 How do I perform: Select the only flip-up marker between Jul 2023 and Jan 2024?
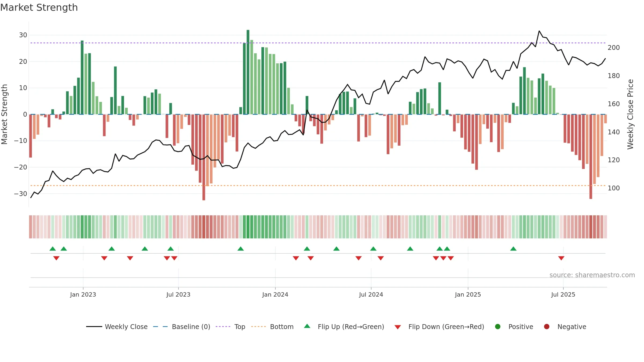point(241,249)
